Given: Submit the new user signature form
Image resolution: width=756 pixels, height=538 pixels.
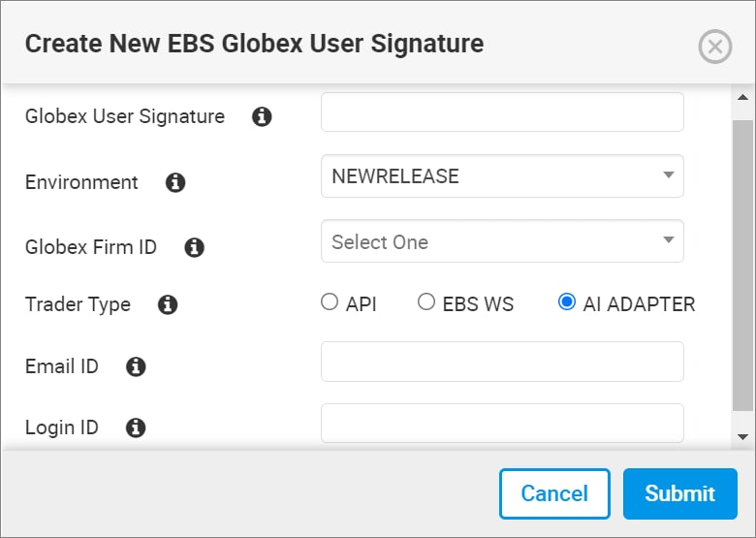Looking at the screenshot, I should pos(679,493).
